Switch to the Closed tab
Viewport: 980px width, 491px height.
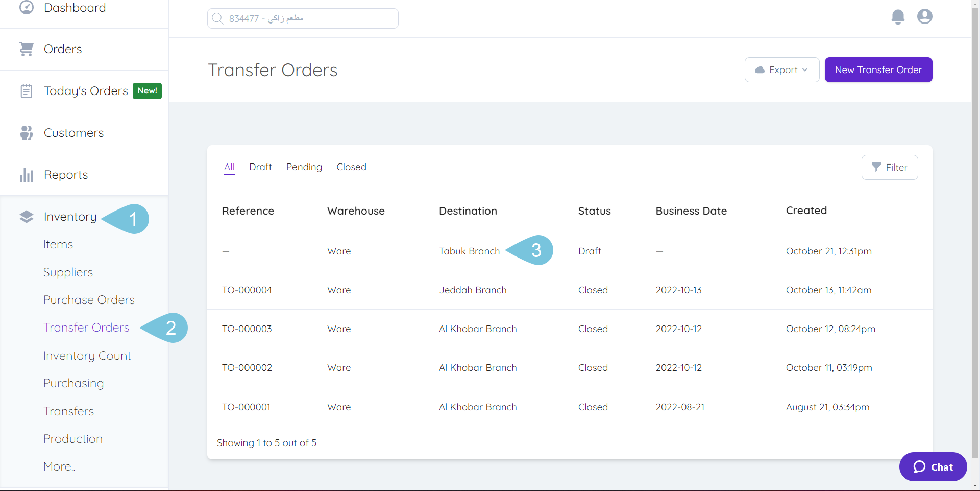(x=351, y=167)
